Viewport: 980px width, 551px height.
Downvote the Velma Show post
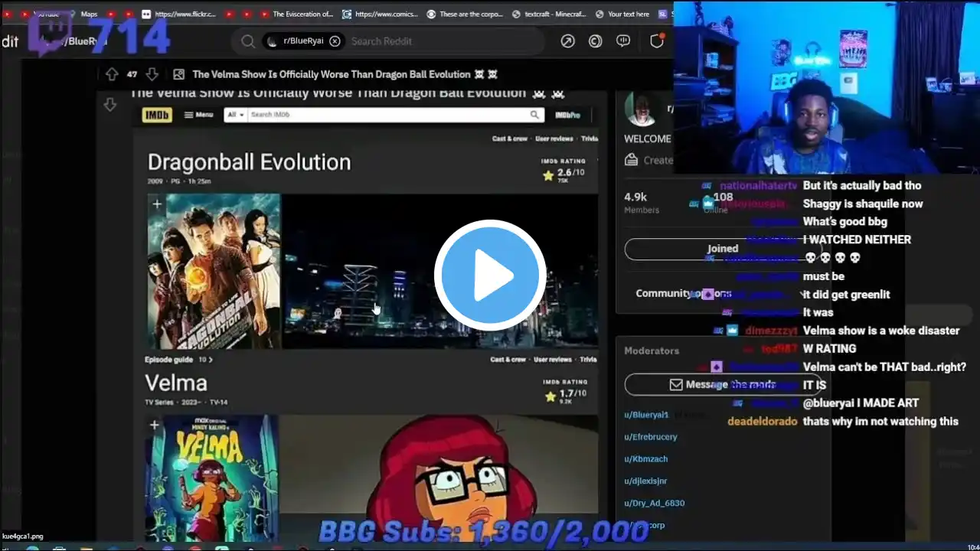(x=152, y=74)
